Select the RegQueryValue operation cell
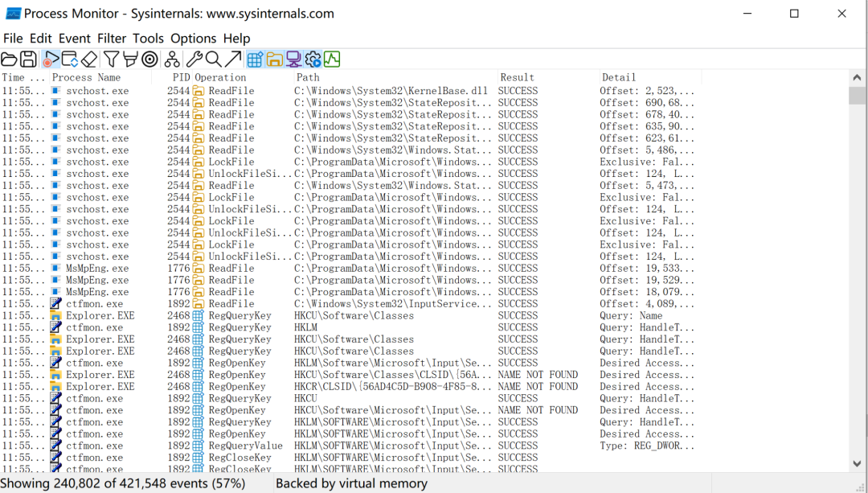The height and width of the screenshot is (493, 868). [245, 446]
